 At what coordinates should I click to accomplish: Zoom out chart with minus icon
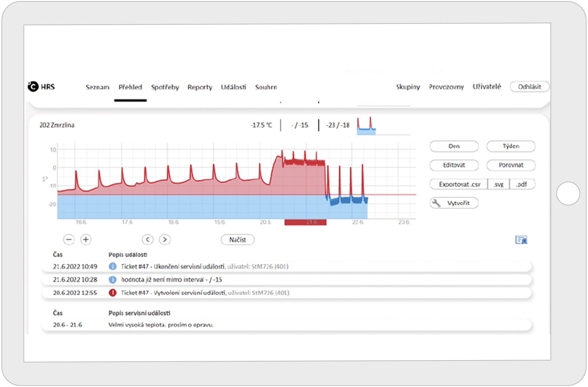coord(69,240)
